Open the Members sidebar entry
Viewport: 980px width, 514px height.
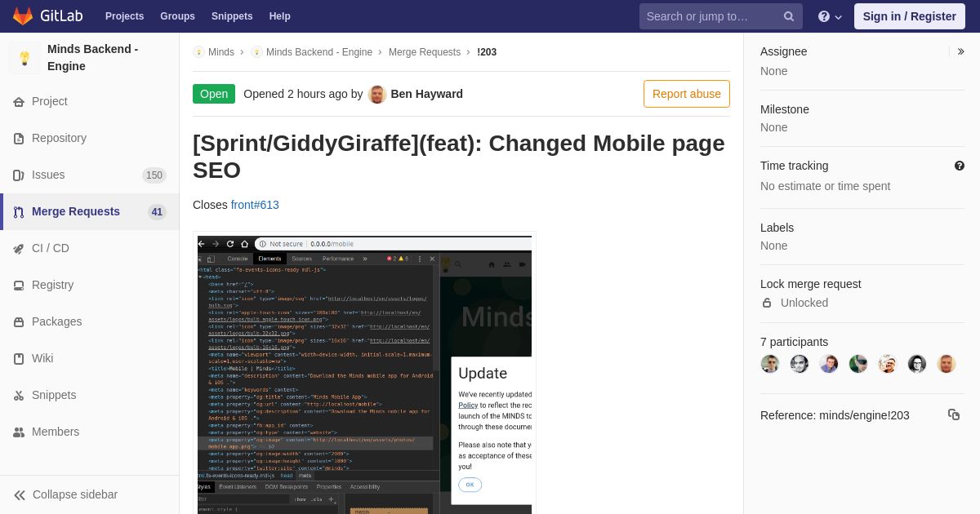tap(90, 432)
